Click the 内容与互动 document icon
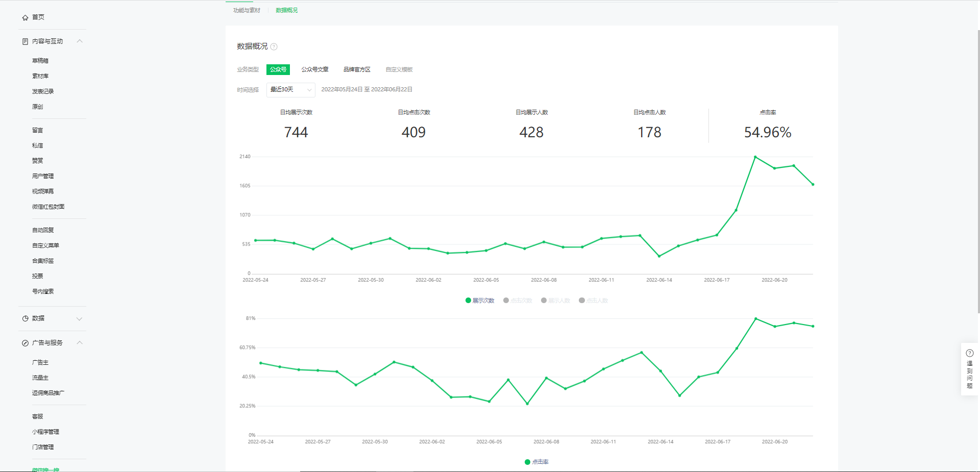The width and height of the screenshot is (980, 472). pyautogui.click(x=25, y=41)
